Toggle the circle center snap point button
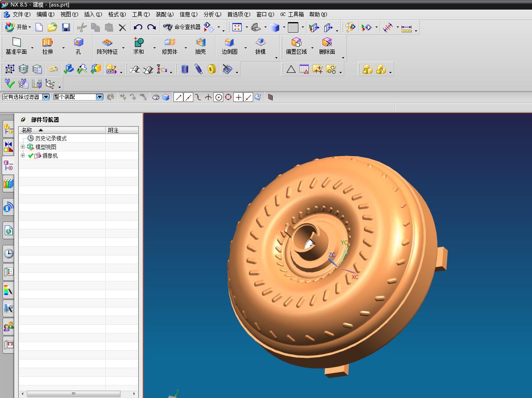The image size is (532, 398). coord(219,97)
